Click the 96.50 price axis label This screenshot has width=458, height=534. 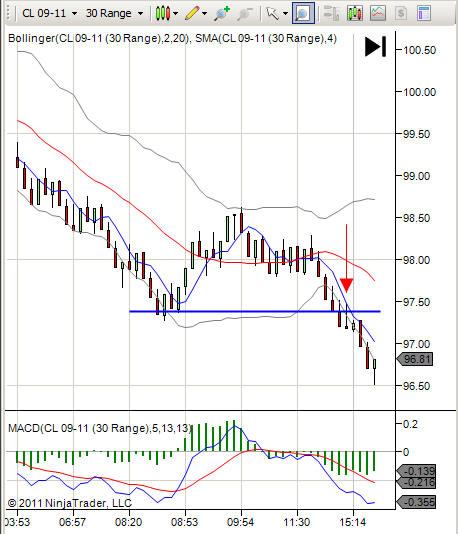click(417, 386)
